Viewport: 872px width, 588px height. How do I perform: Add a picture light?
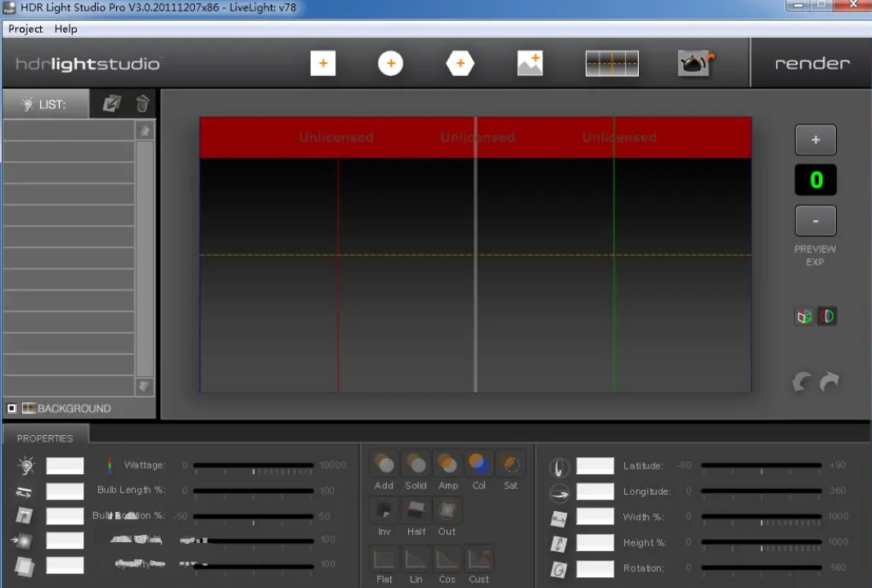530,63
